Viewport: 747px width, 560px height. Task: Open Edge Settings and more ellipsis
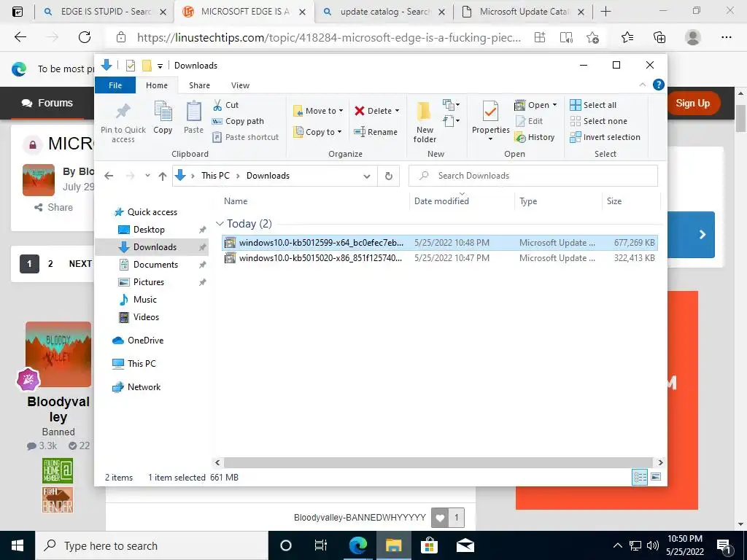[726, 37]
